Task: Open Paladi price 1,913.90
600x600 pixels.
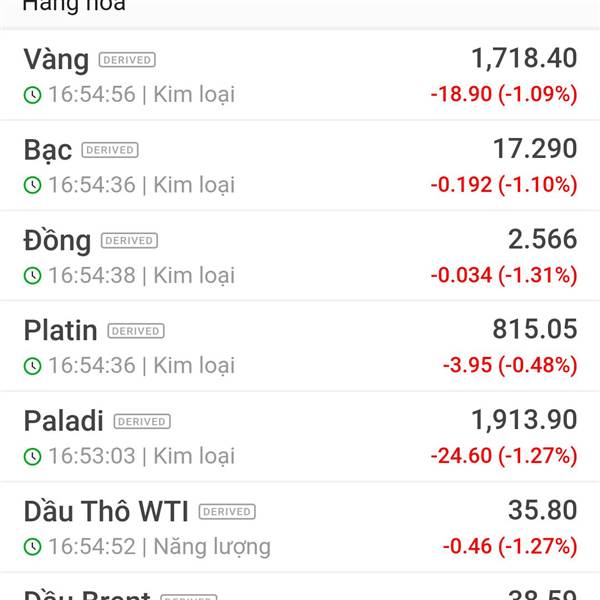Action: [524, 420]
